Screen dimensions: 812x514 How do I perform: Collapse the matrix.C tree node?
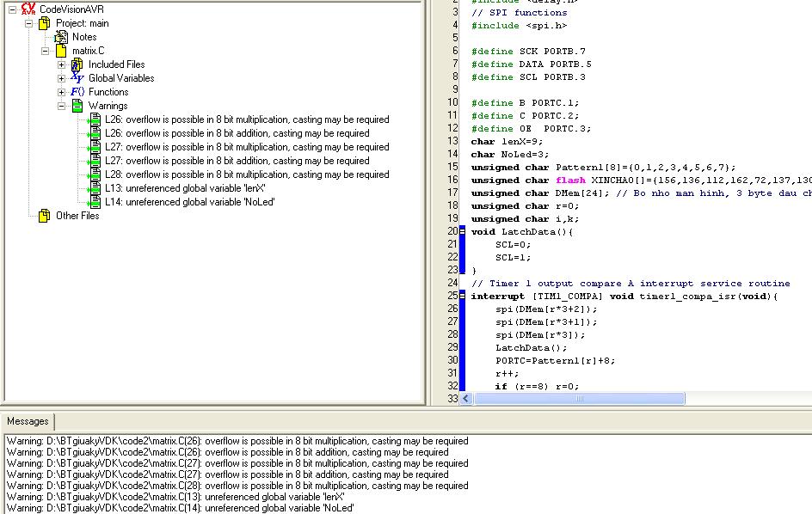(45, 51)
